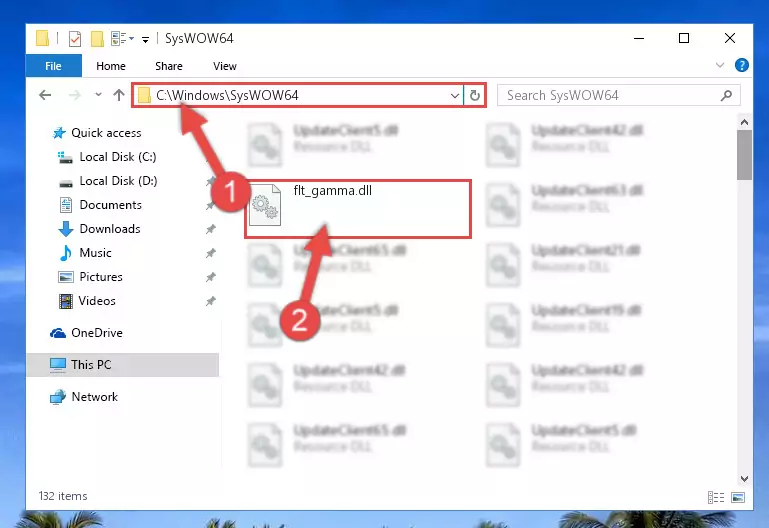
Task: Switch to Large icons view in status bar
Action: 738,497
